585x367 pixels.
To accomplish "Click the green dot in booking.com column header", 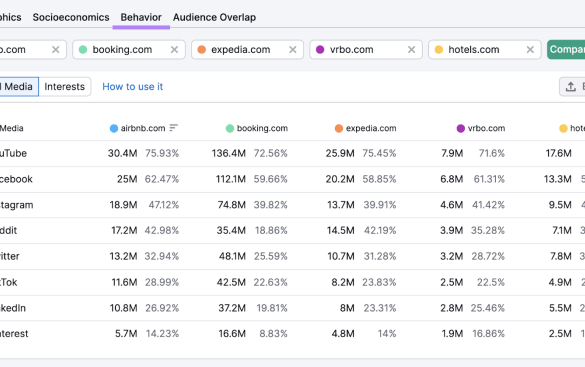I will pos(230,128).
